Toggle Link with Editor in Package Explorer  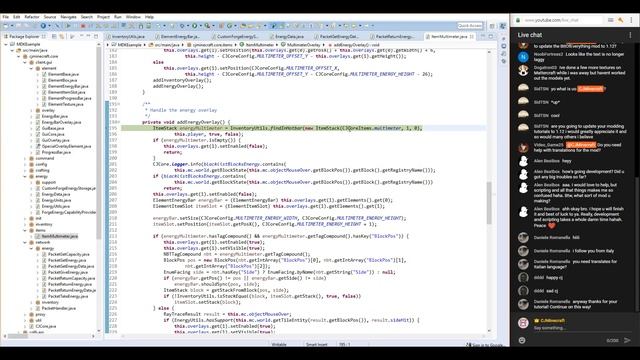[62, 37]
